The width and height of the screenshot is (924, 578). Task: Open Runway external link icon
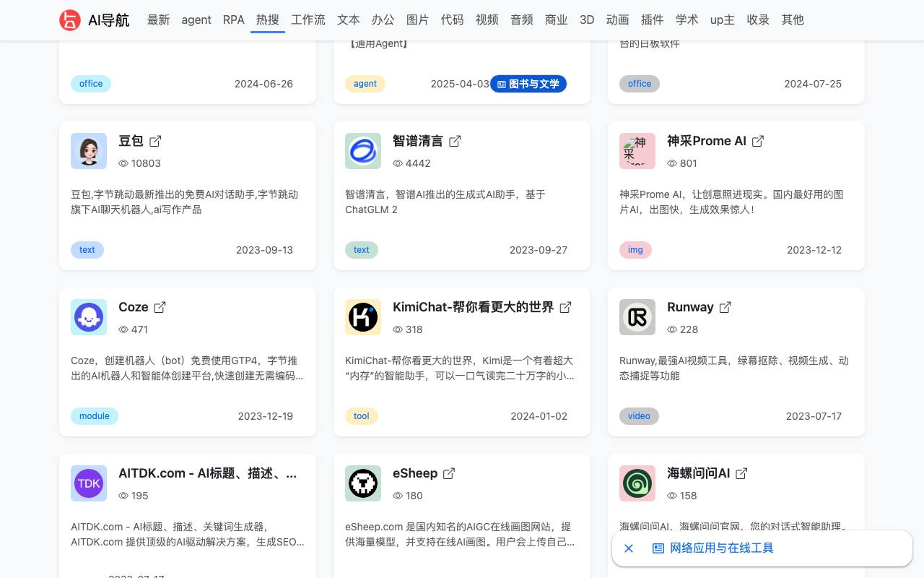pos(725,307)
